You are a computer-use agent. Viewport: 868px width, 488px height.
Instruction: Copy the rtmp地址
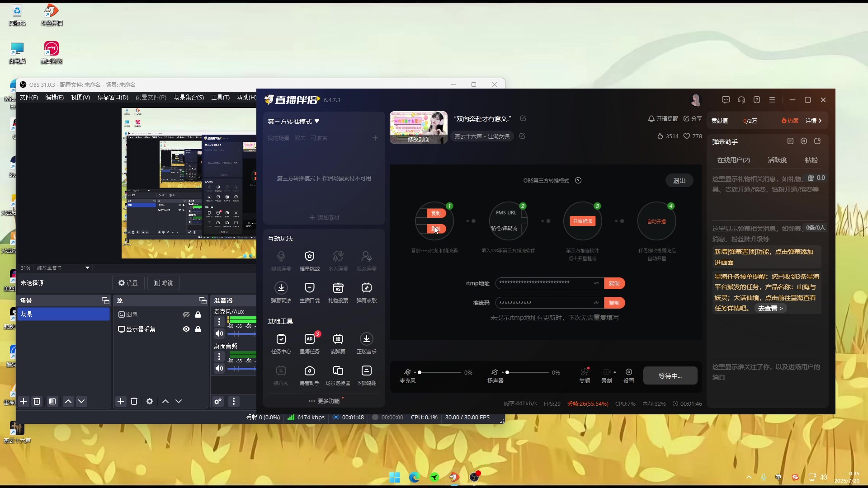(614, 283)
